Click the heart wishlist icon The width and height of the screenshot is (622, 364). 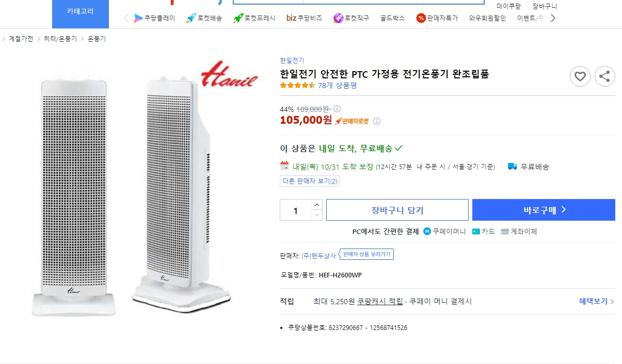pos(580,77)
